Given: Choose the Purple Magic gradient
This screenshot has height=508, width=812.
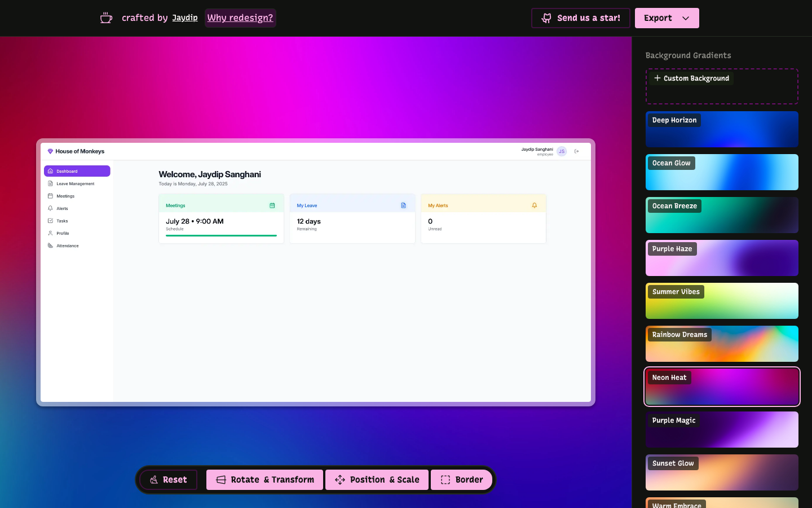Looking at the screenshot, I should [722, 430].
